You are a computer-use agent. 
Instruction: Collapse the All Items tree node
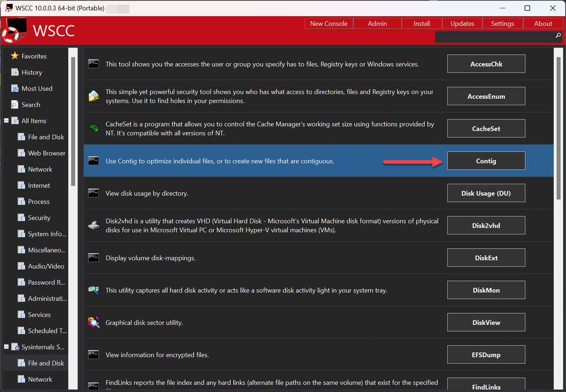tap(6, 121)
